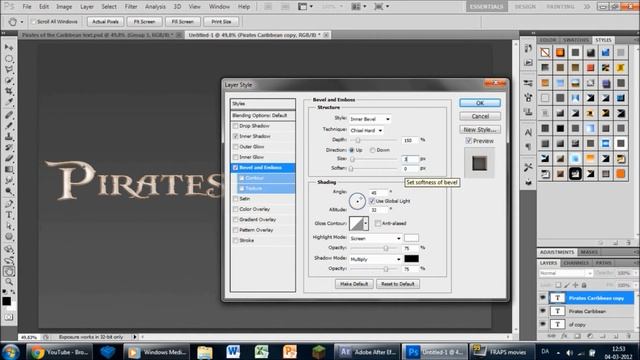Select the Dodge tool
Viewport: 640px width, 360px height.
click(9, 191)
